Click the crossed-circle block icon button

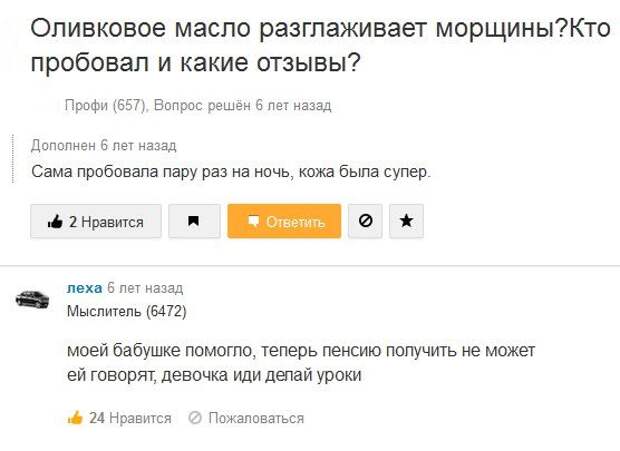coord(364,222)
